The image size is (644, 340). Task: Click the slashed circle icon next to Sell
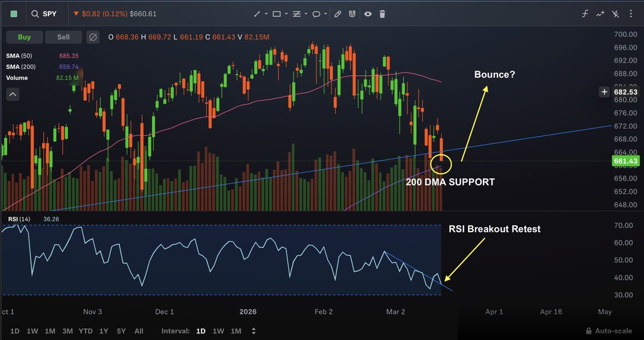tap(93, 38)
